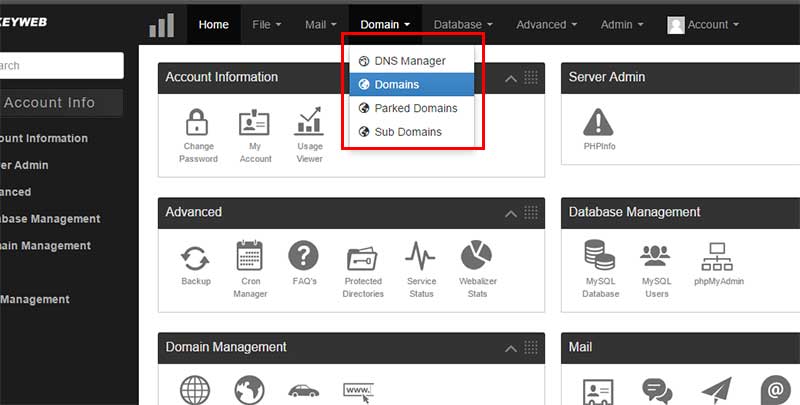The image size is (800, 405).
Task: Open Database Management sidebar link
Action: pyautogui.click(x=50, y=219)
